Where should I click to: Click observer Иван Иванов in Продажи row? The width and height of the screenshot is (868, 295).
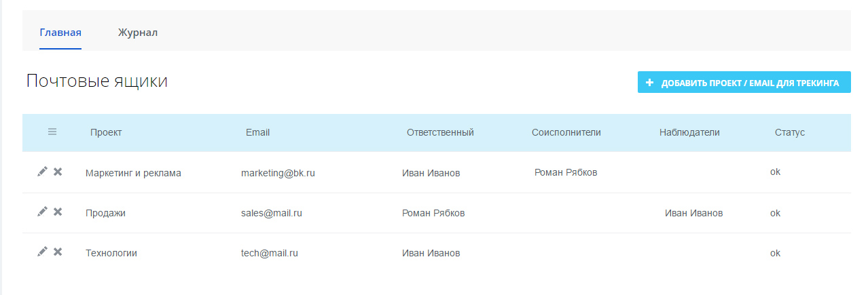point(693,213)
